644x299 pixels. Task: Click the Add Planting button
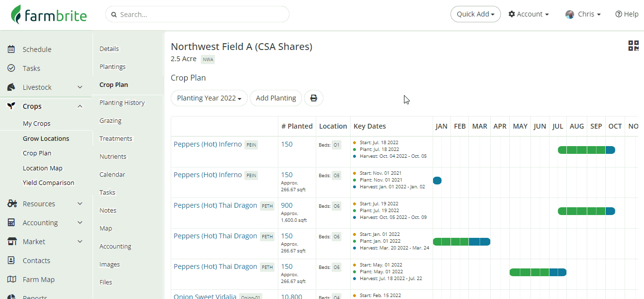pos(276,98)
